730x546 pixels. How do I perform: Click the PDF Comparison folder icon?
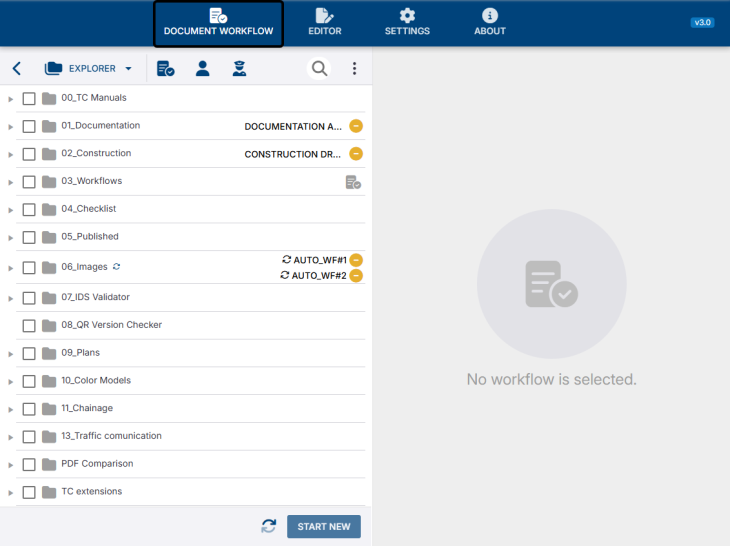49,464
